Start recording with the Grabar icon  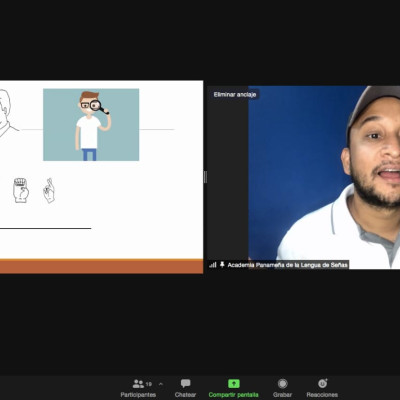(x=282, y=384)
